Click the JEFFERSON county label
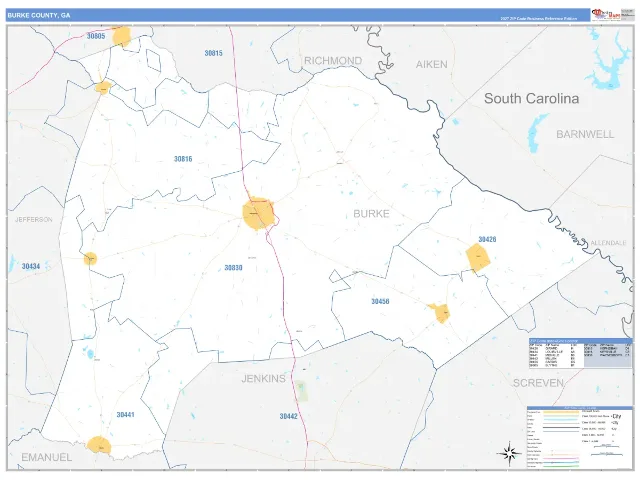Screen dimensions: 640x480 34,220
